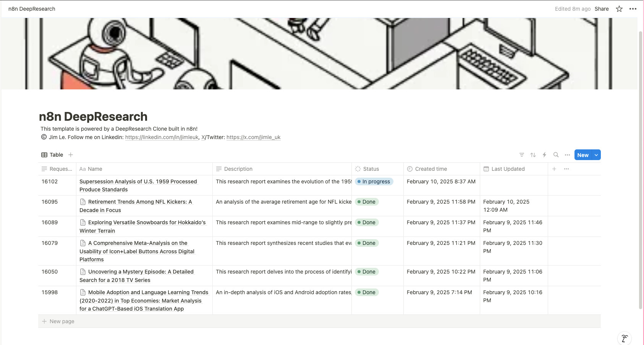The width and height of the screenshot is (644, 345).
Task: Open the Description column header menu
Action: coord(282,169)
